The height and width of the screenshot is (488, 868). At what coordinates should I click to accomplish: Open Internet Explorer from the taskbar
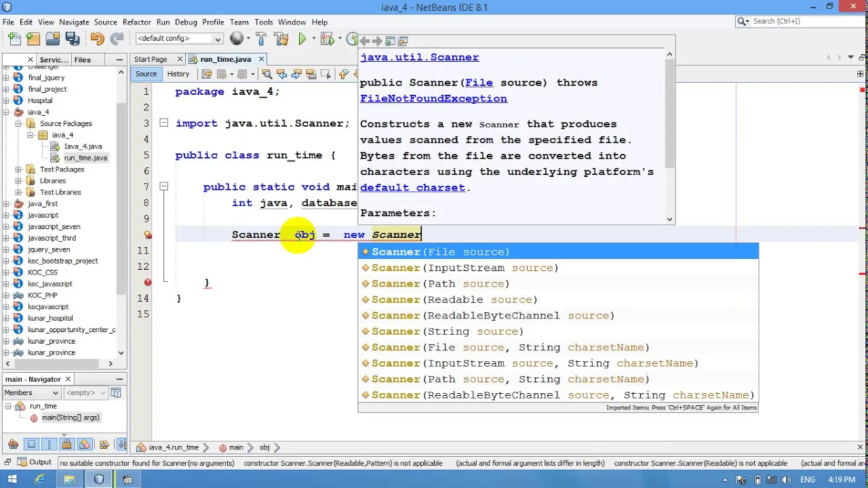[40, 480]
